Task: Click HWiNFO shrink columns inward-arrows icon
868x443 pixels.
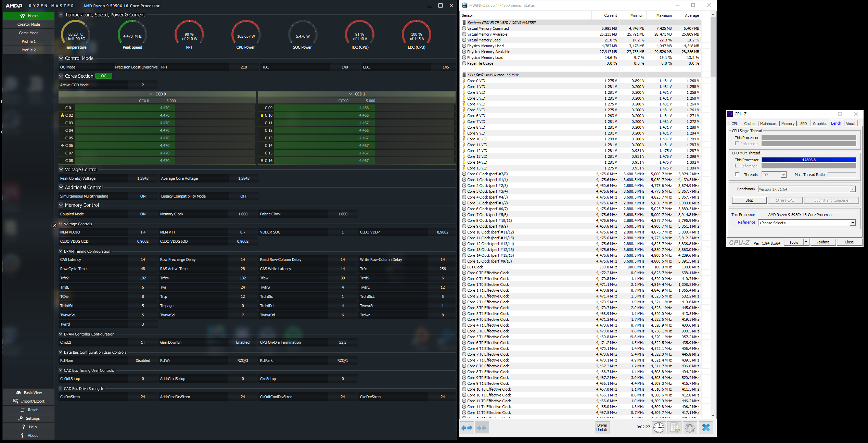Action: pyautogui.click(x=482, y=428)
